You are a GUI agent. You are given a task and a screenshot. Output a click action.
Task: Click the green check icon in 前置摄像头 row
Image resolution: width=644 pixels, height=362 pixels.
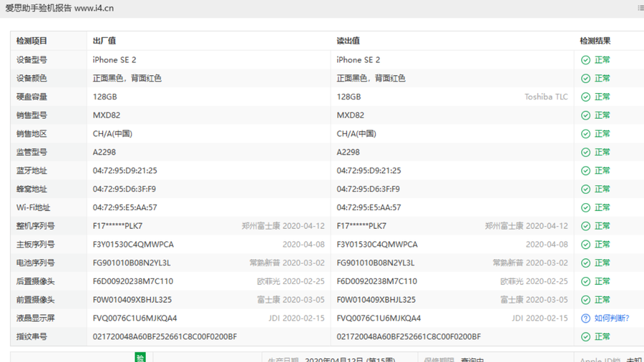coord(585,300)
